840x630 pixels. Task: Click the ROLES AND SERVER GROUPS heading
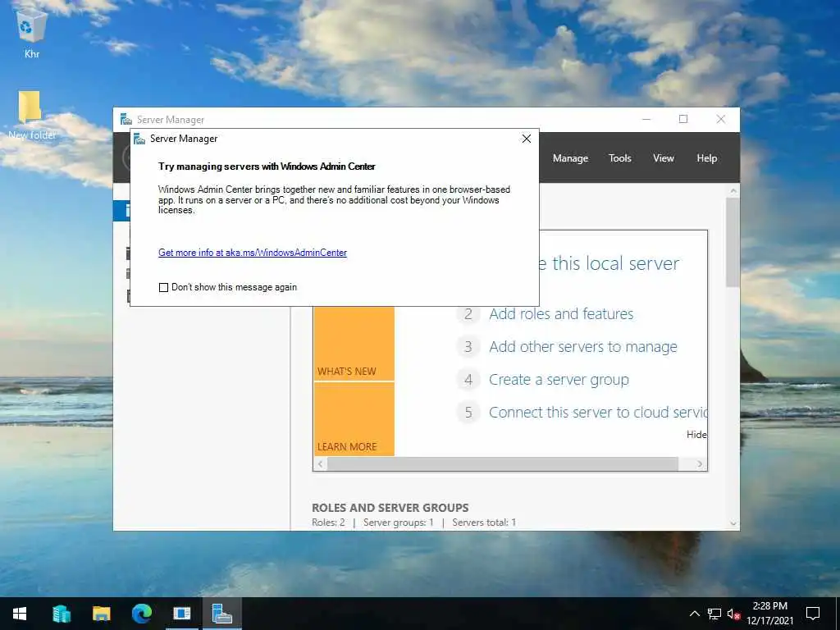tap(390, 508)
